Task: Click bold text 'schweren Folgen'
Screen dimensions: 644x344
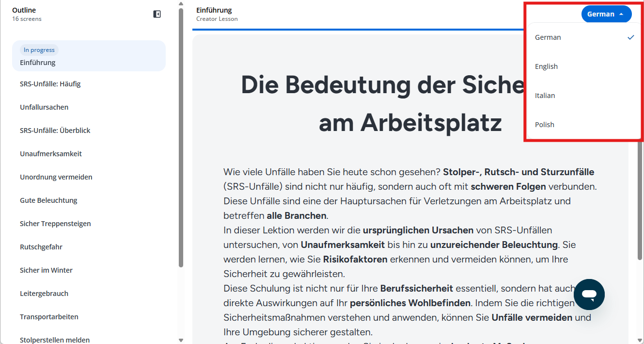Action: (508, 186)
